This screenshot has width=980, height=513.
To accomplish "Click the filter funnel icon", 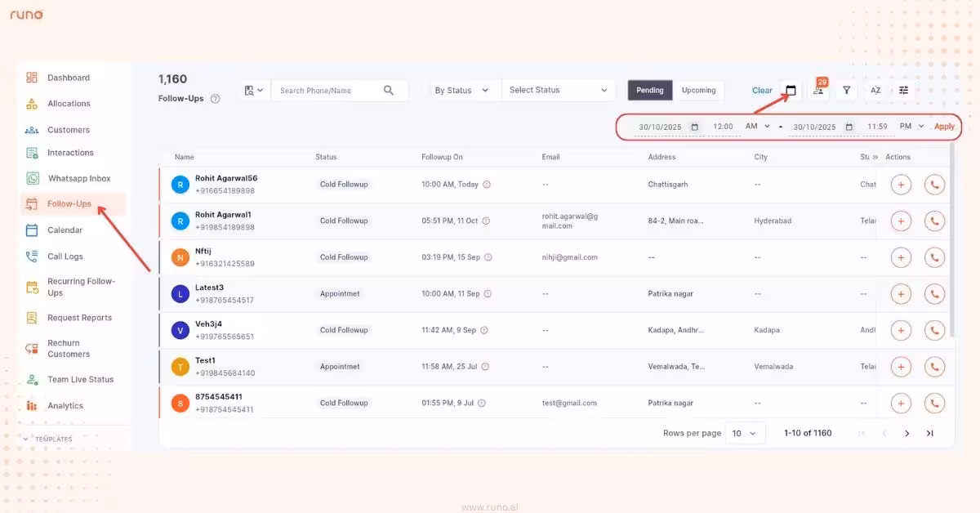I will pyautogui.click(x=847, y=90).
